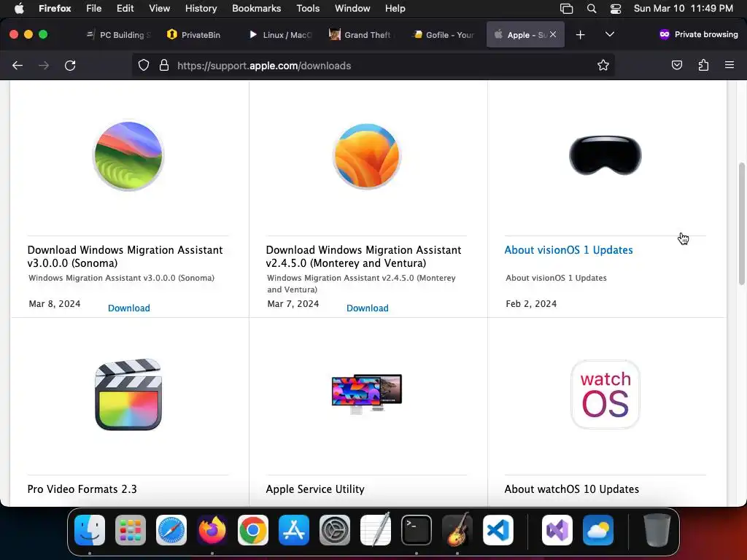
Task: Open the About visionOS 1 Updates link
Action: pos(568,250)
